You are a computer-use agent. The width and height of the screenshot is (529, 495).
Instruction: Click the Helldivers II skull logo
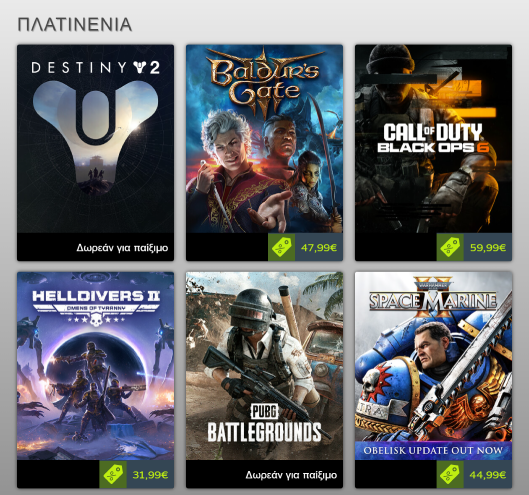click(96, 320)
